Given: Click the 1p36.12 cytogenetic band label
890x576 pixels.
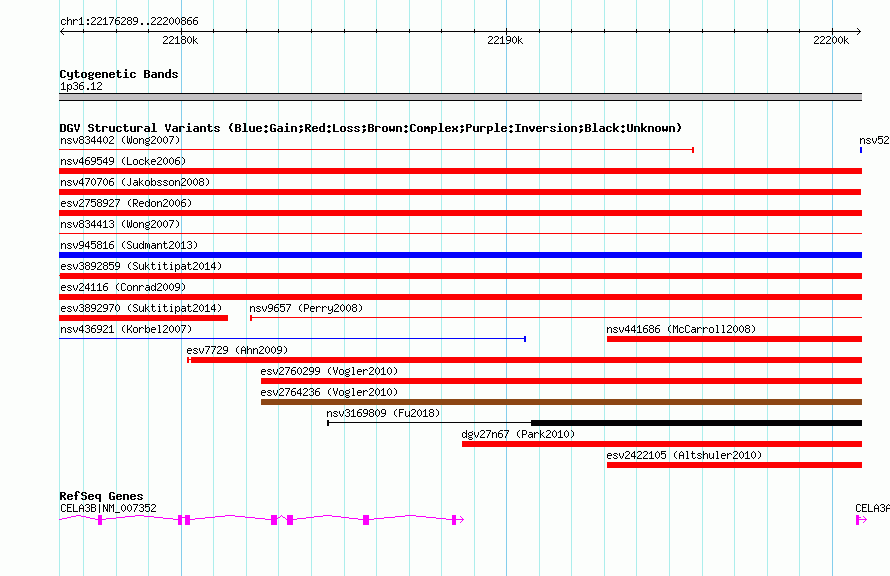Looking at the screenshot, I should (81, 86).
